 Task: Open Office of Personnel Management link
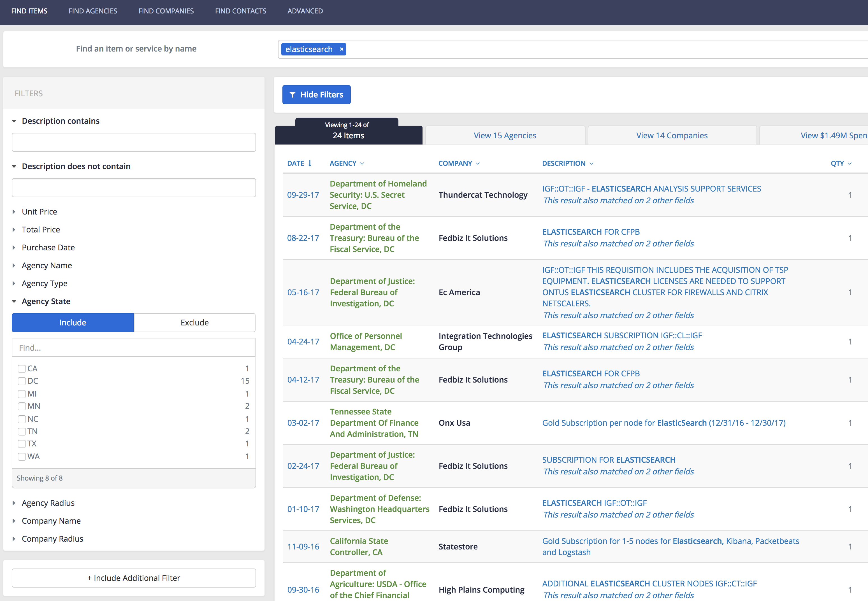tap(366, 342)
